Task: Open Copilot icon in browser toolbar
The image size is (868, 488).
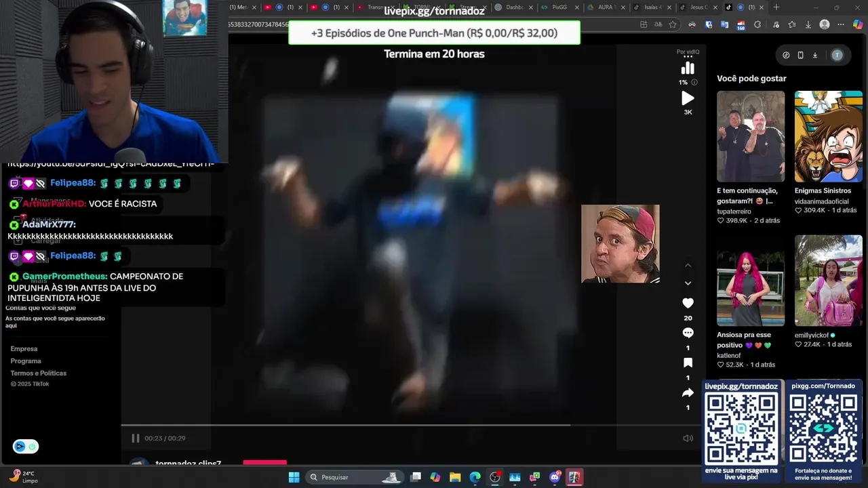Action: (x=859, y=24)
